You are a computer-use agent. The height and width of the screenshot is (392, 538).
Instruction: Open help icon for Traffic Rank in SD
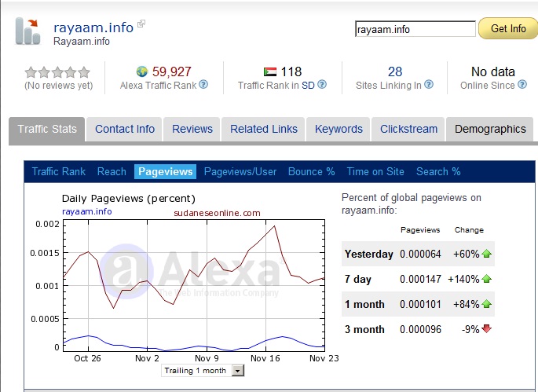(322, 84)
